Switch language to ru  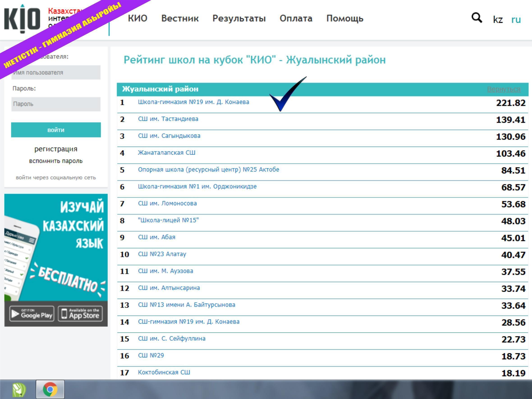pos(516,19)
